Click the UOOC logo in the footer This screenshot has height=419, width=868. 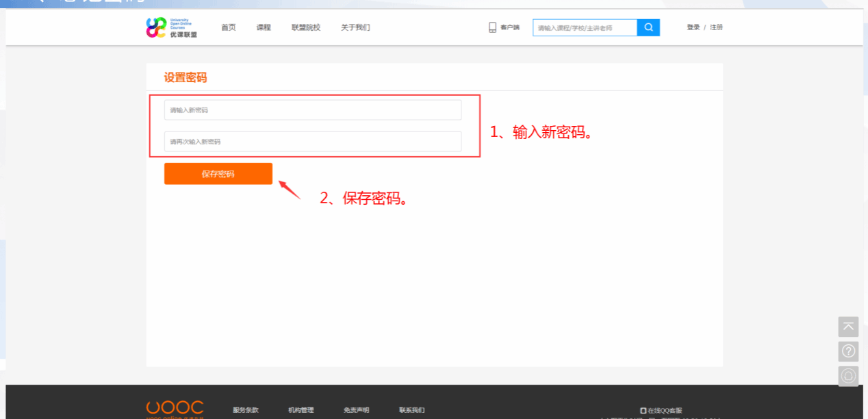(x=175, y=409)
